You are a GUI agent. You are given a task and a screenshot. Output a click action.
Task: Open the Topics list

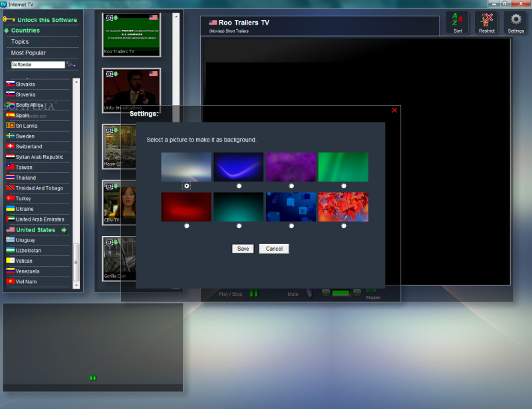[20, 42]
